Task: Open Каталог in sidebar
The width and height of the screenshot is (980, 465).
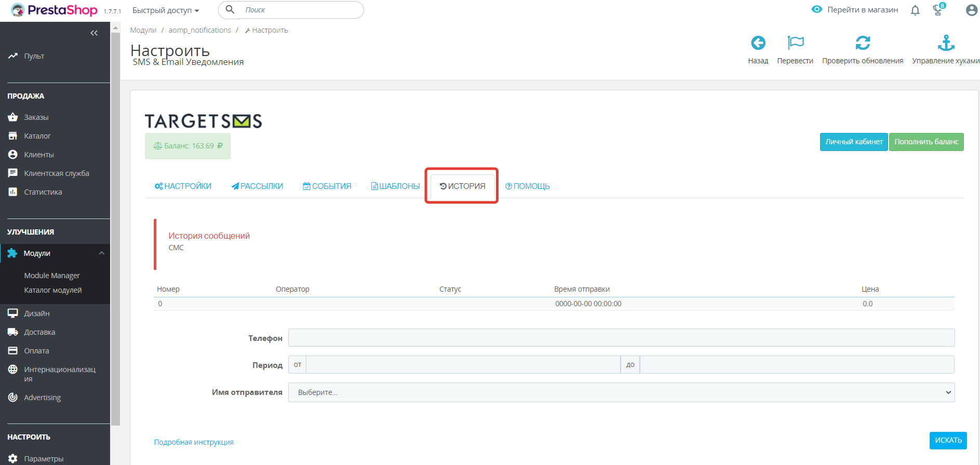Action: 37,136
